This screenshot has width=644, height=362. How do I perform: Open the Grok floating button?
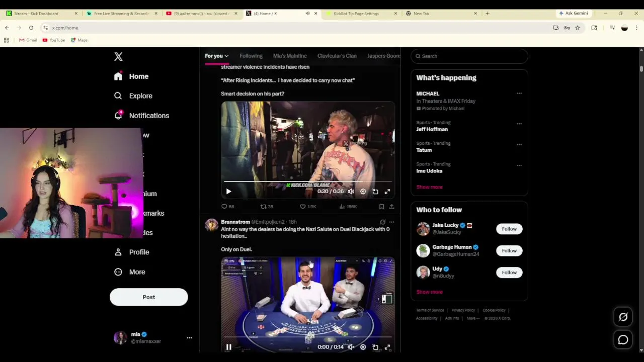point(623,317)
